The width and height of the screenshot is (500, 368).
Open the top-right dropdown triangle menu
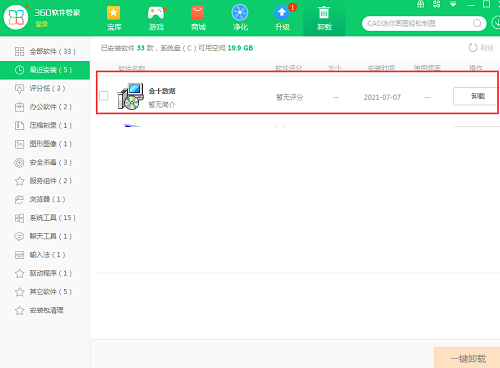(x=453, y=4)
